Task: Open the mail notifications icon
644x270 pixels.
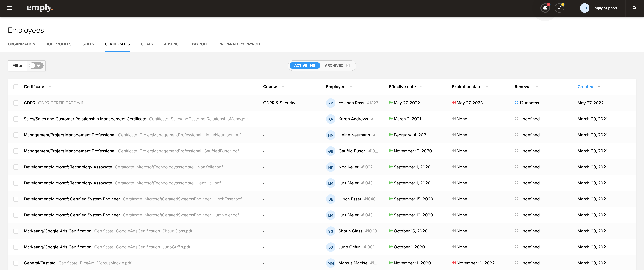Action: [x=545, y=8]
